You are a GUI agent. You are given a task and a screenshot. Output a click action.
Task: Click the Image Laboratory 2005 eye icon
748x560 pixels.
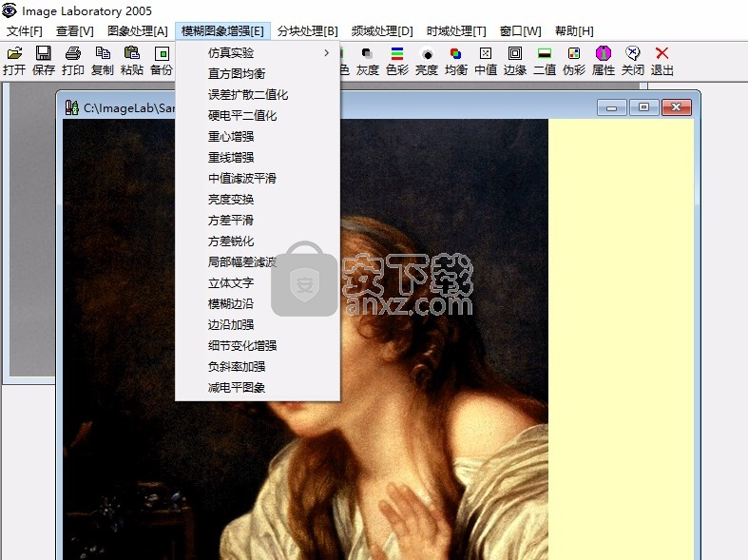click(x=10, y=10)
